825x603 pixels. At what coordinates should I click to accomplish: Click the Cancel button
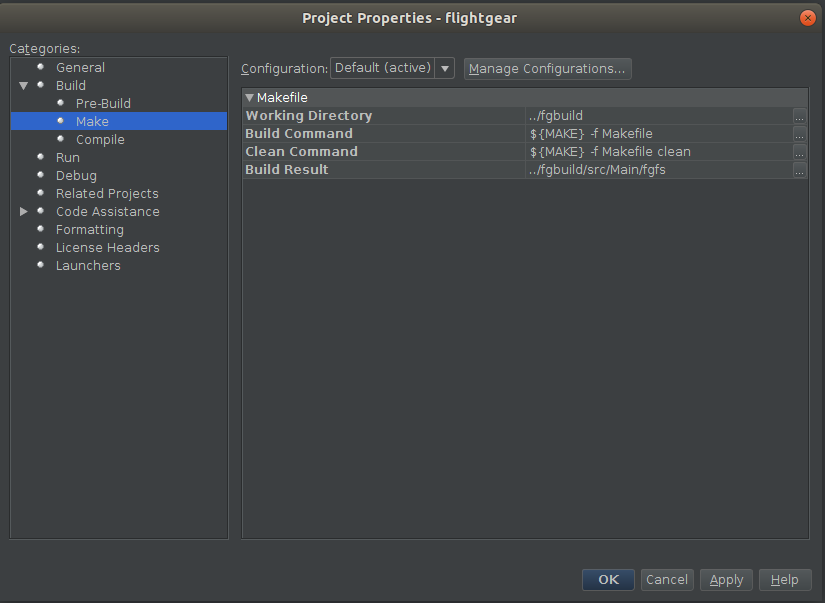coord(667,580)
